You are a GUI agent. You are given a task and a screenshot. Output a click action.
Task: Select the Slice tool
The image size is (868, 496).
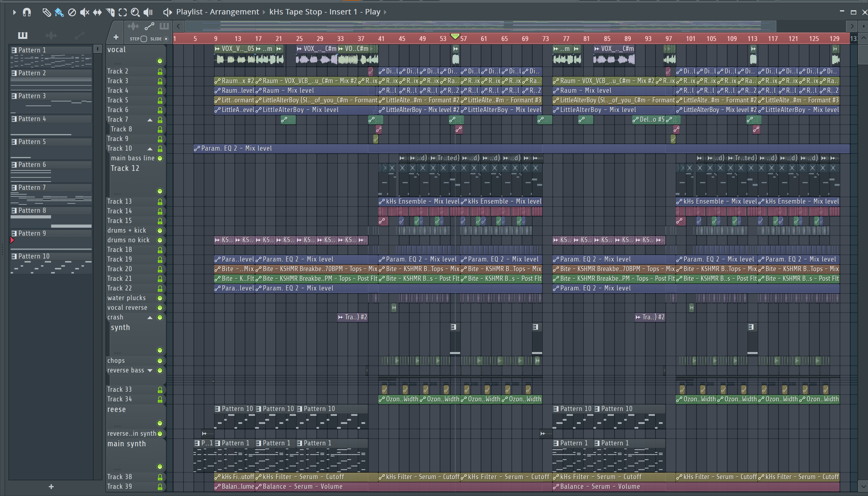110,12
